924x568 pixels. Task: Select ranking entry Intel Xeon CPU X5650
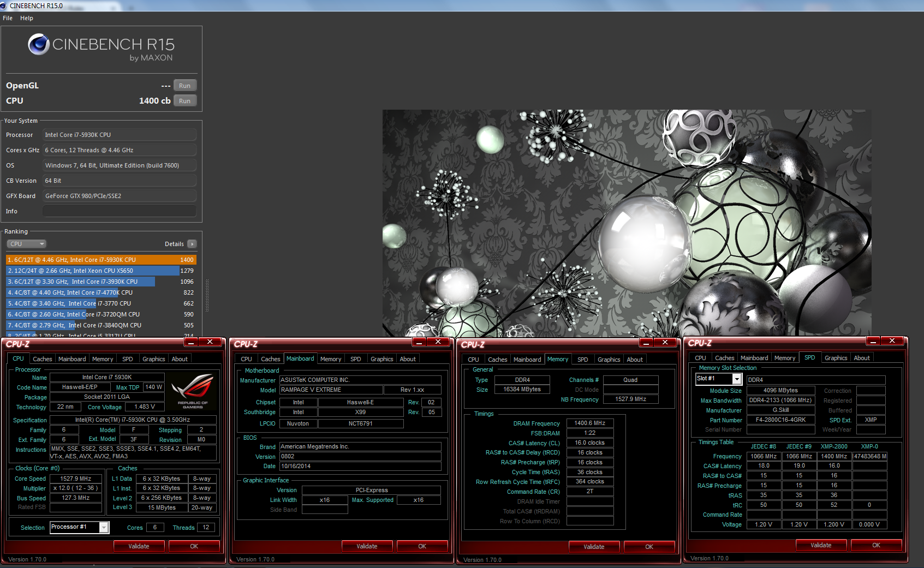tap(101, 271)
